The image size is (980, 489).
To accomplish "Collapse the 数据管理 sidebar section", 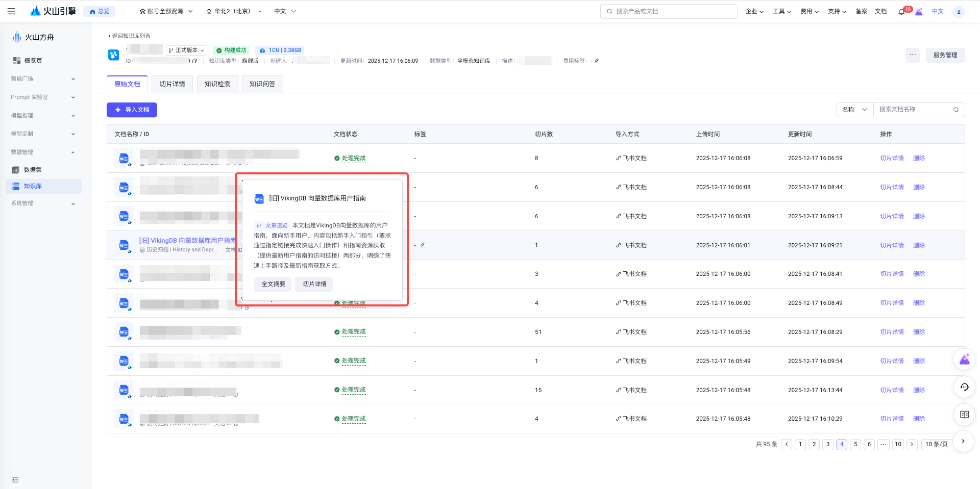I will (x=43, y=152).
